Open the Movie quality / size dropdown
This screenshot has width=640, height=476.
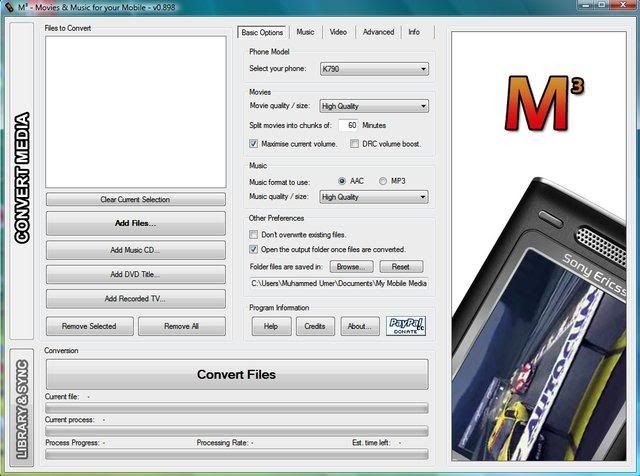(x=374, y=106)
